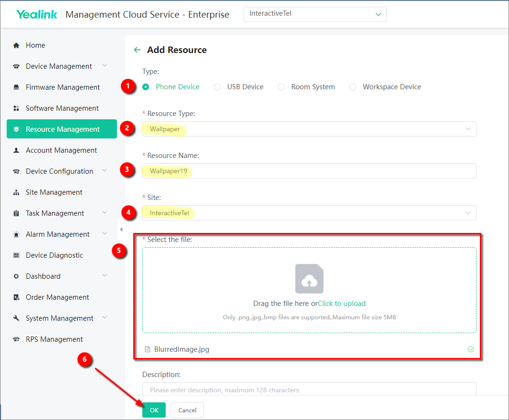Collapse the sidebar using the splitter arrow
Screen dimensions: 509x420
coord(121,230)
